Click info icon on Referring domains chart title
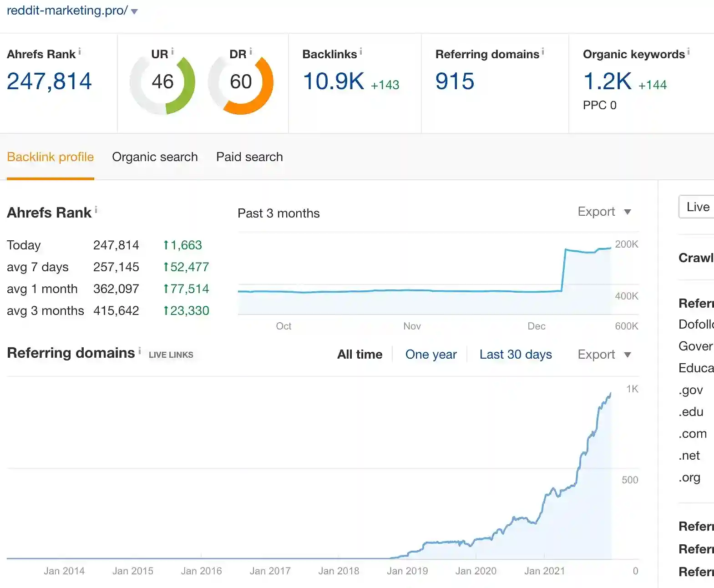The width and height of the screenshot is (714, 588). (x=139, y=350)
